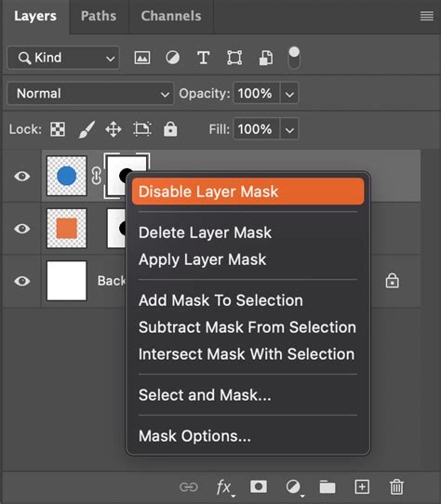Select the blue circle layer thumbnail
The image size is (441, 504).
[67, 176]
